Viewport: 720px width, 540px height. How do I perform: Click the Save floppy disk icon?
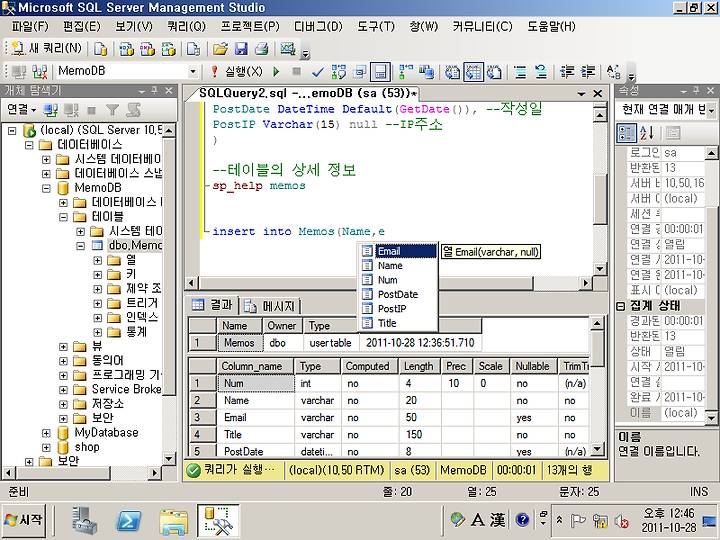click(x=241, y=49)
